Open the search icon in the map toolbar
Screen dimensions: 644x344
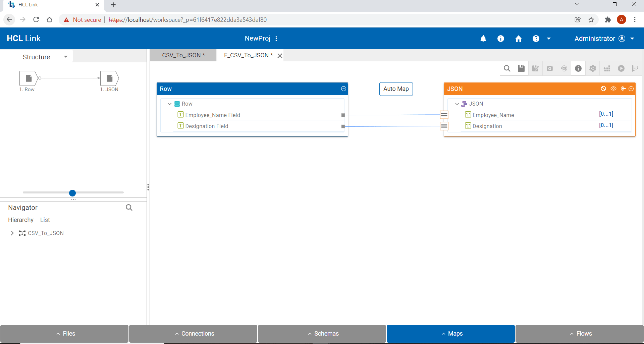pos(507,68)
